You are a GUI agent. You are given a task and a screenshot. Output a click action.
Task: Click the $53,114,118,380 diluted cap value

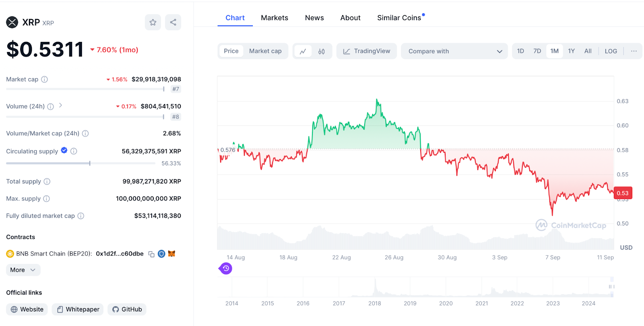[x=158, y=216]
